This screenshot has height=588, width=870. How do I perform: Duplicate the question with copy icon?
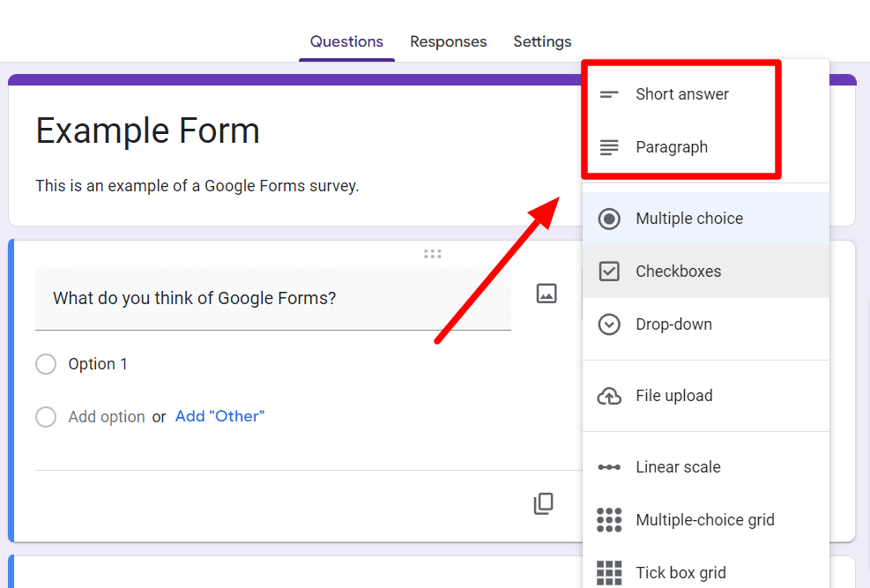(543, 503)
